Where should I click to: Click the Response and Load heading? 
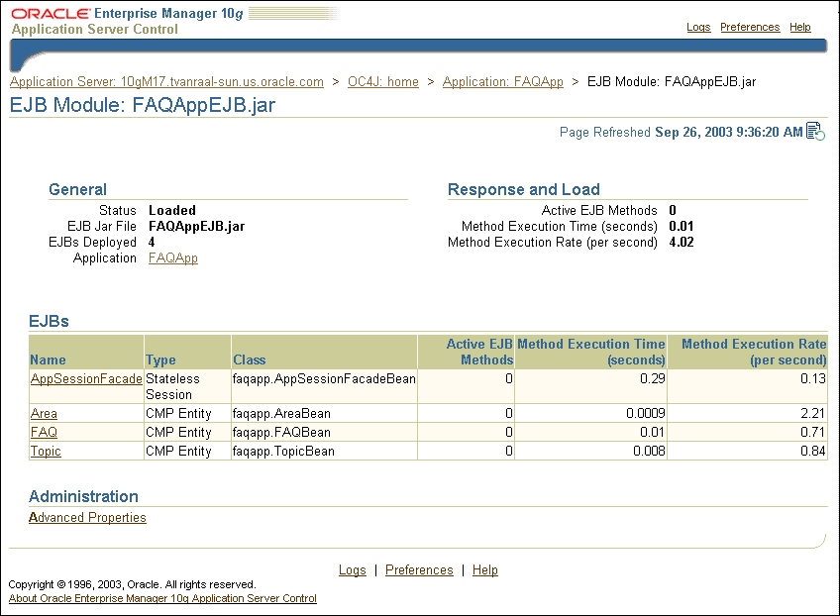[524, 189]
